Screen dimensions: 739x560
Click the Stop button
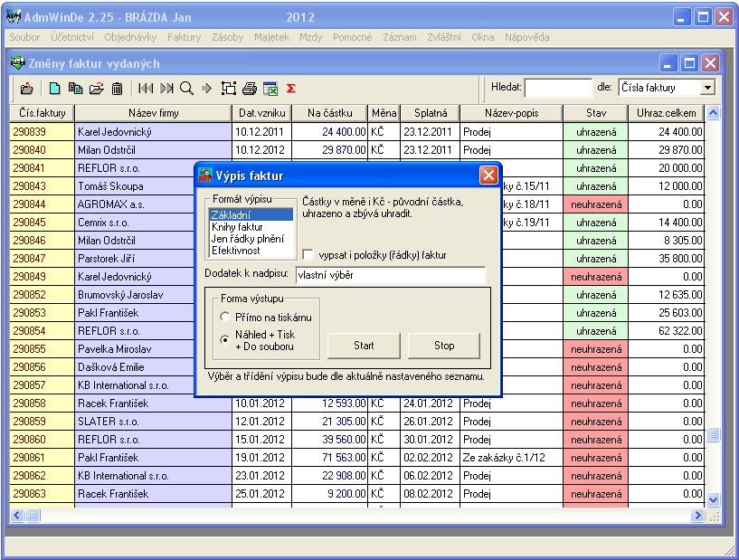point(444,346)
